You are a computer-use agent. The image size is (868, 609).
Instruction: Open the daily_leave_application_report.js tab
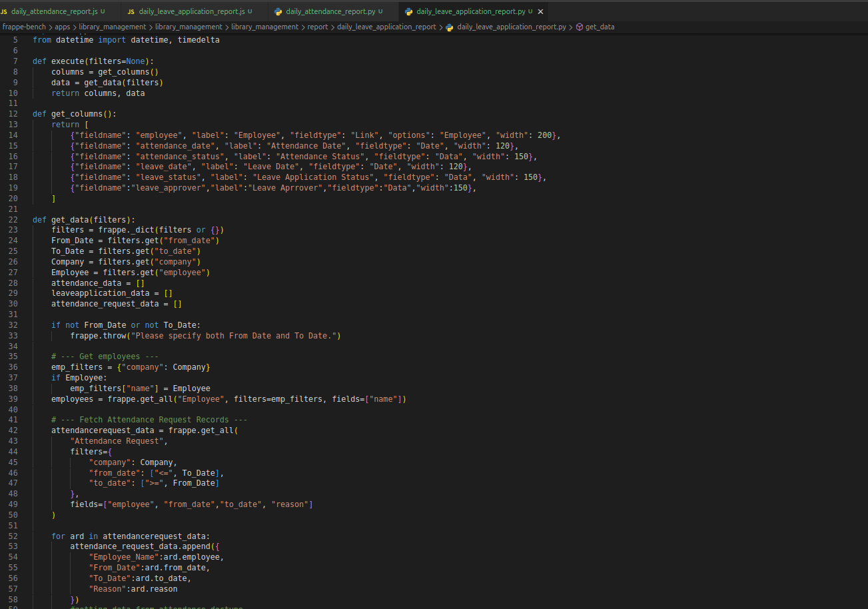[191, 12]
